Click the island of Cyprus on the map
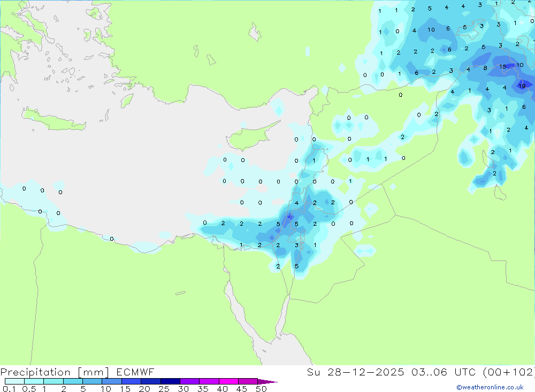Viewport: 535px width, 392px height. [x=250, y=136]
